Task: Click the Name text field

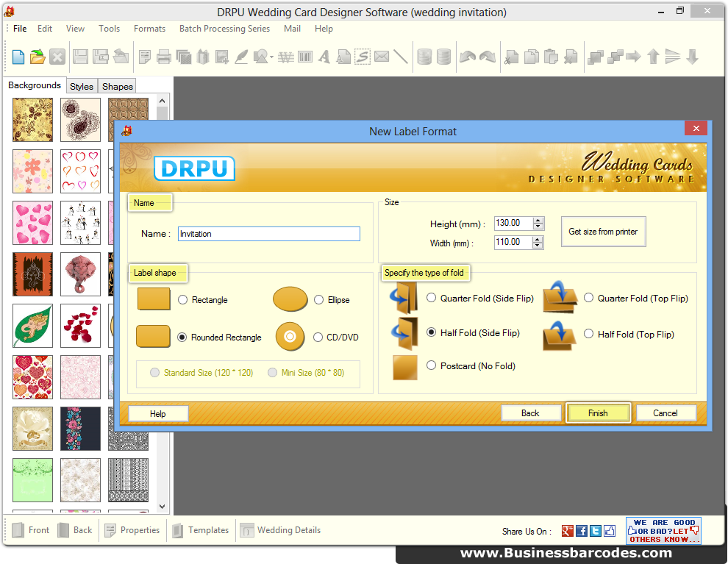Action: [268, 234]
